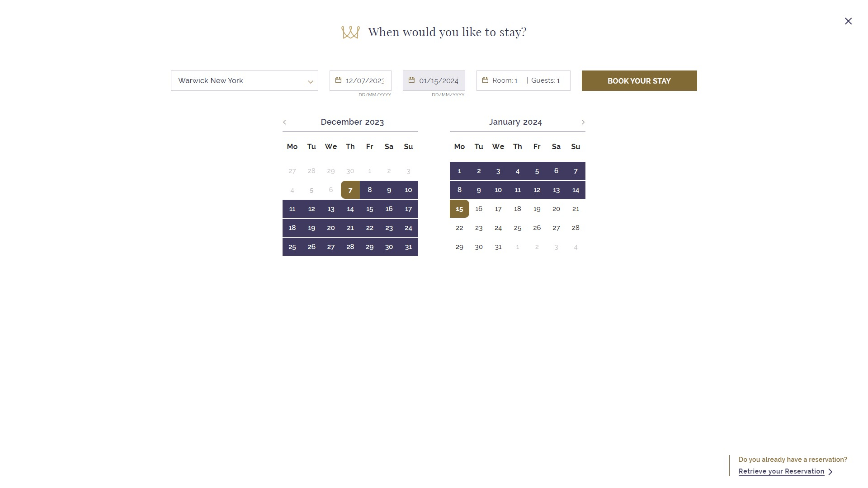The image size is (868, 488).
Task: Open the Retrieve your Reservation link
Action: coord(781,471)
